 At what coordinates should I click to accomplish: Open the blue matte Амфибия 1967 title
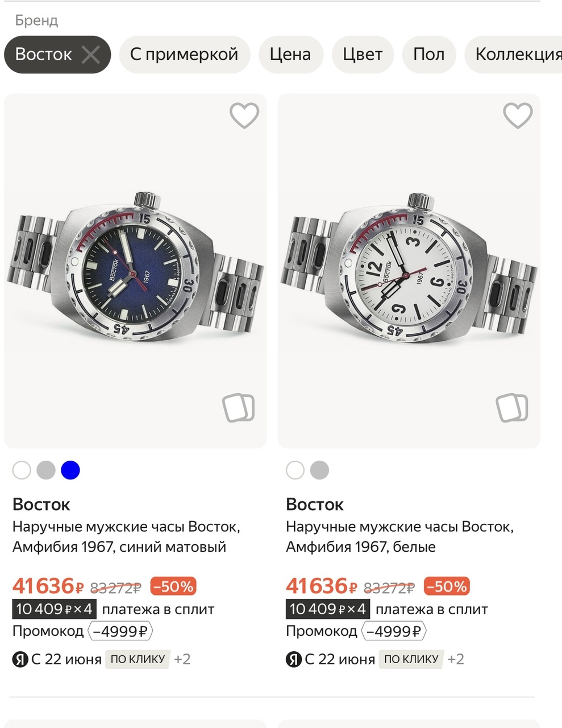(126, 537)
